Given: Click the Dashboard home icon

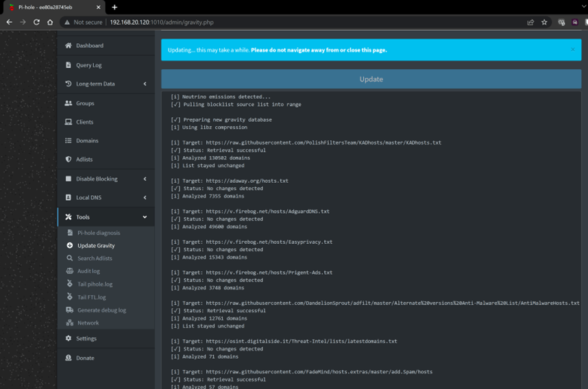Looking at the screenshot, I should [x=69, y=46].
